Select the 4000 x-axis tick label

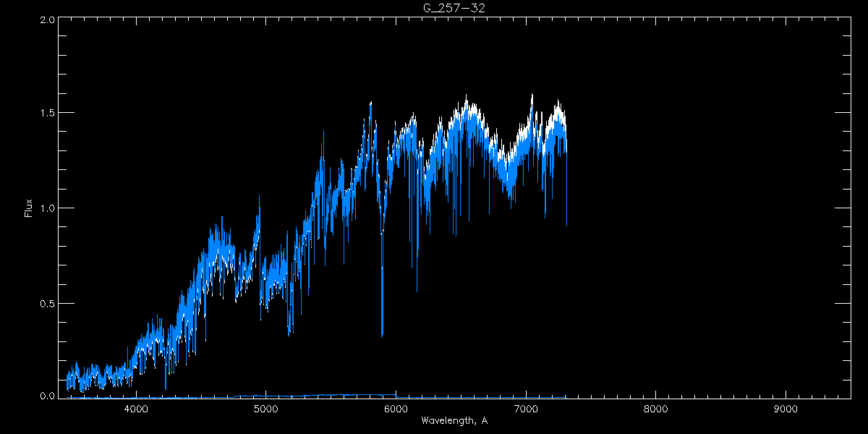[136, 409]
